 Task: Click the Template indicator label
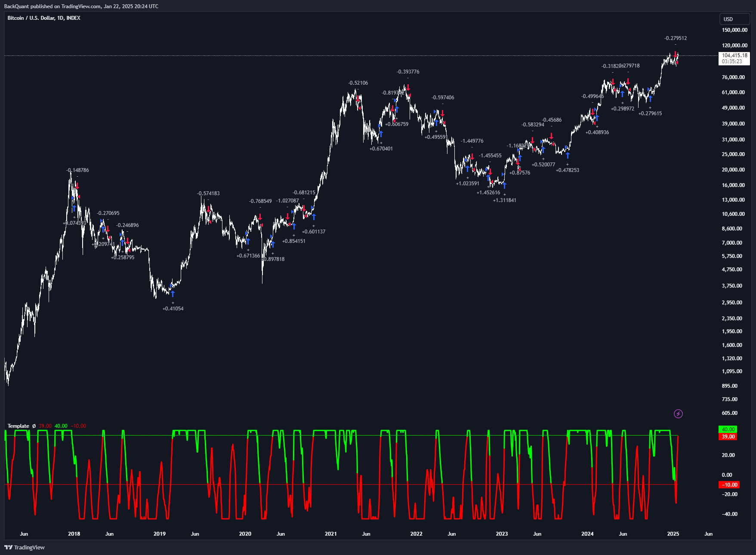click(19, 426)
